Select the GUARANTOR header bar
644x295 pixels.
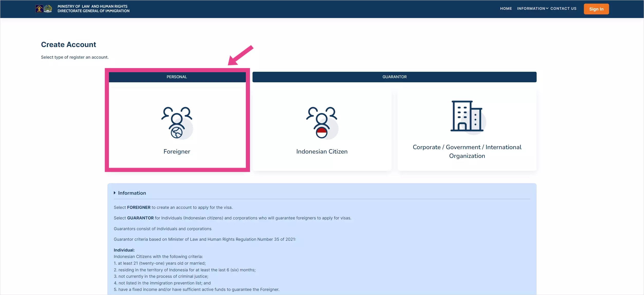pyautogui.click(x=394, y=77)
